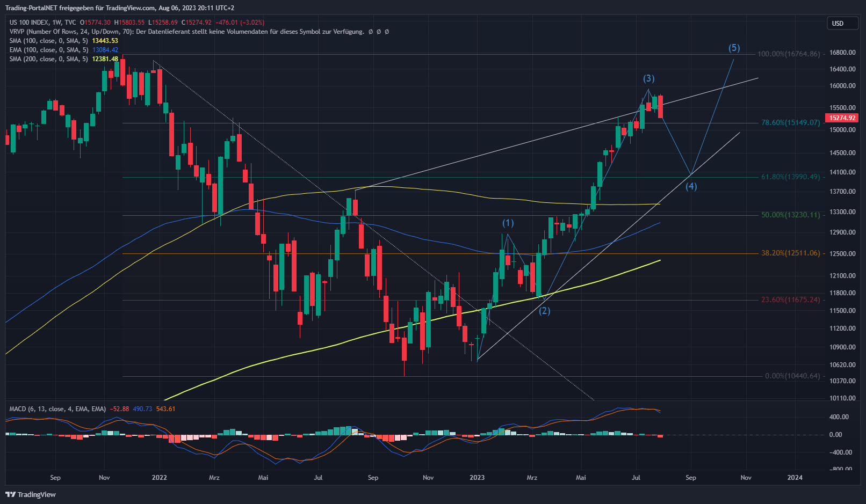Select the 78.60% Fibonacci level label
Screen dimensions: 866x504
[790, 123]
